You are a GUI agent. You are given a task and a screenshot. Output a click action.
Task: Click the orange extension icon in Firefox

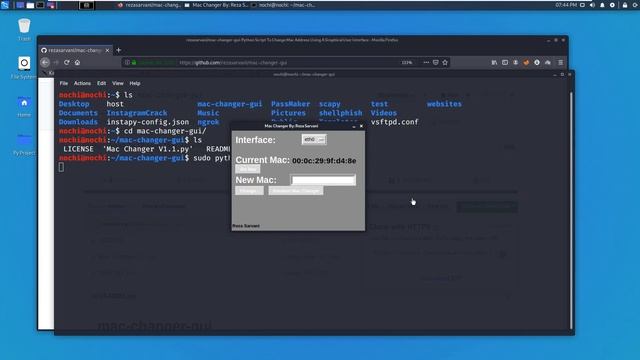pos(526,62)
